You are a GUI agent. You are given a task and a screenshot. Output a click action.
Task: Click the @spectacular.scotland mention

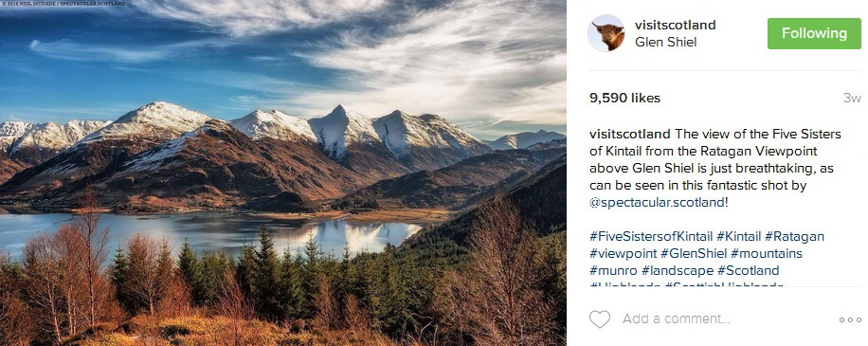pyautogui.click(x=657, y=203)
